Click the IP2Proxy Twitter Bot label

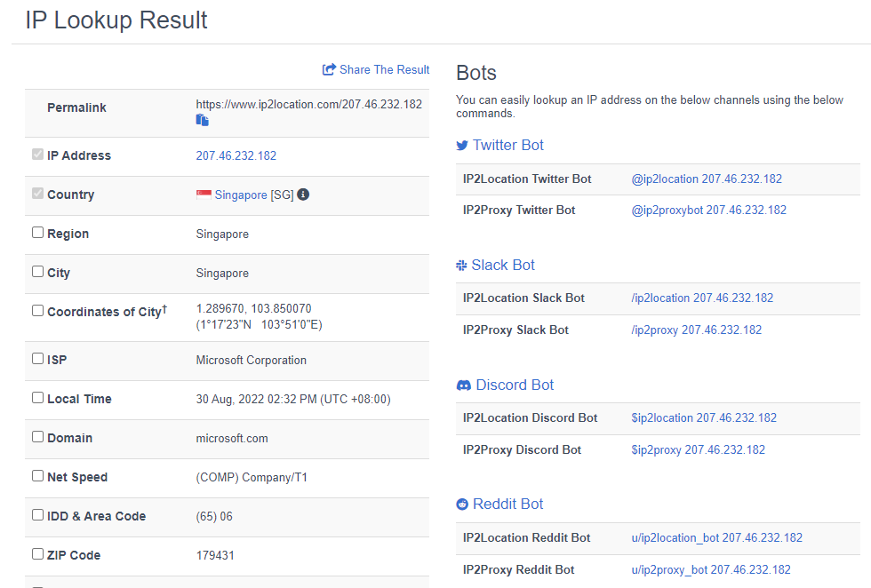519,210
